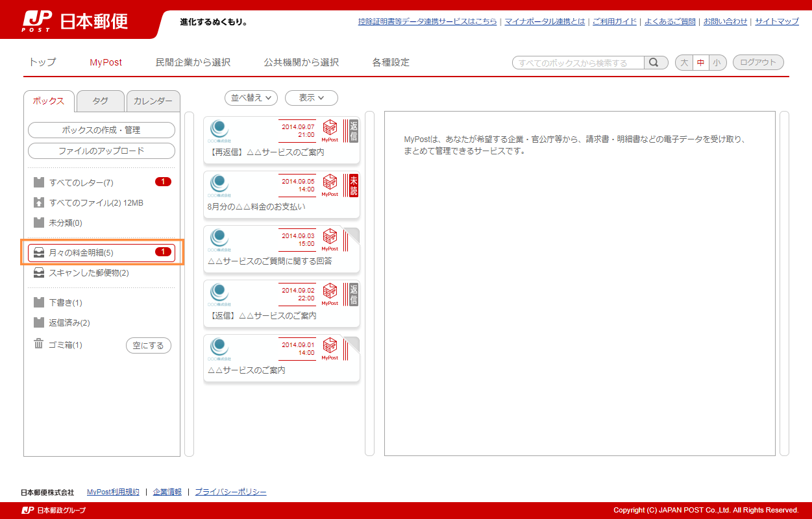Switch to the ボックス tab
This screenshot has height=519, width=812.
pyautogui.click(x=49, y=101)
